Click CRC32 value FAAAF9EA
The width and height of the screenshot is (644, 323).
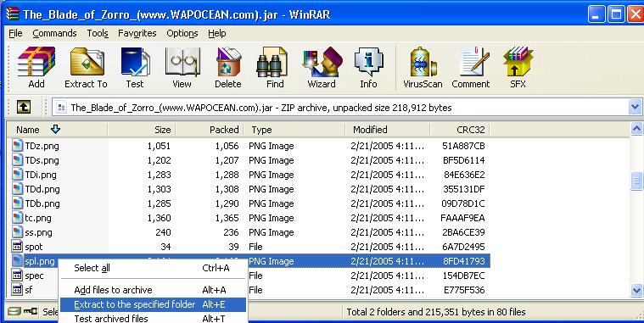coord(462,218)
